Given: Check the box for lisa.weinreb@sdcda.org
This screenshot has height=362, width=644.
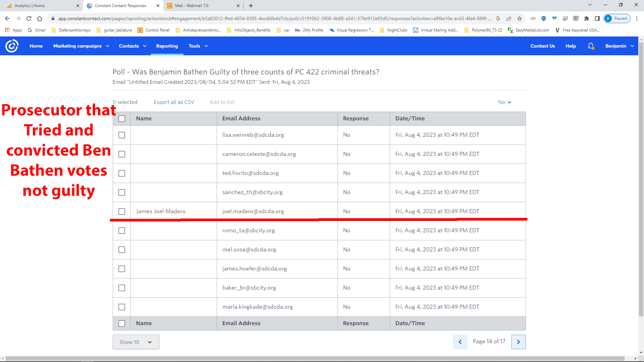Looking at the screenshot, I should pyautogui.click(x=122, y=135).
